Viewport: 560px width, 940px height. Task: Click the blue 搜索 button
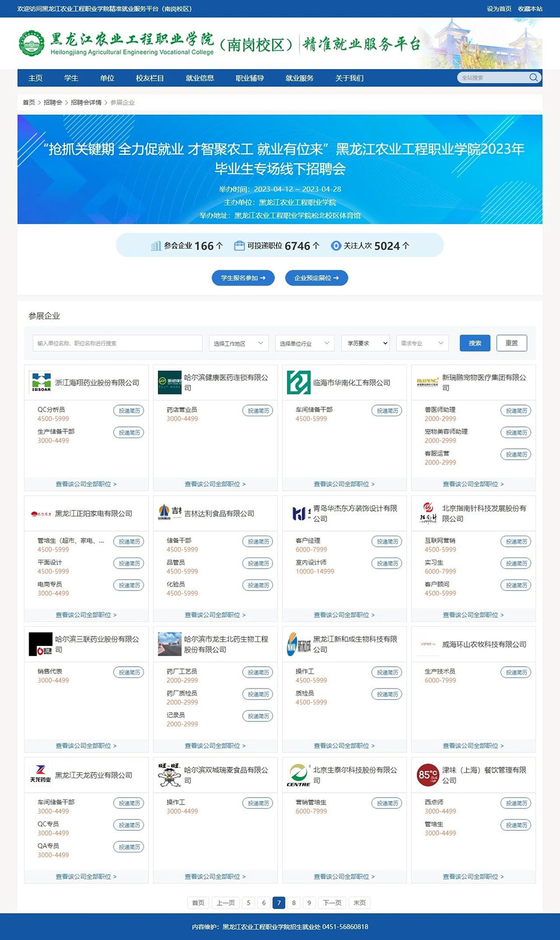[475, 343]
